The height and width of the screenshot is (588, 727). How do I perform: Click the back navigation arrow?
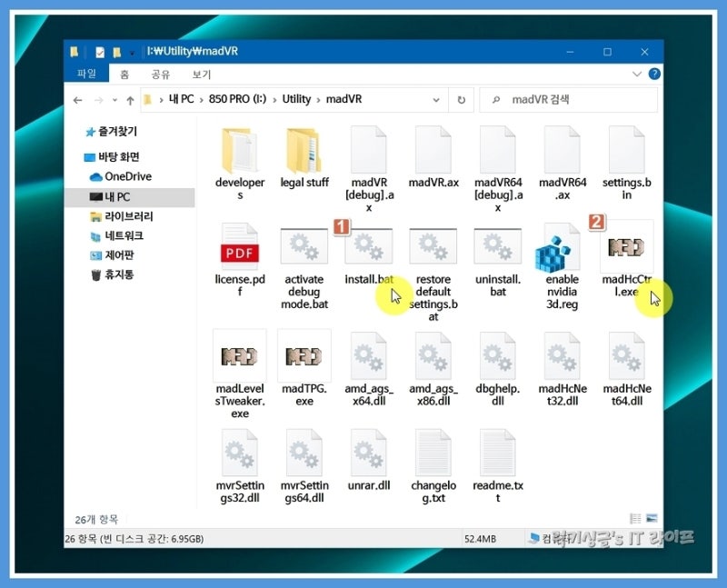(79, 100)
